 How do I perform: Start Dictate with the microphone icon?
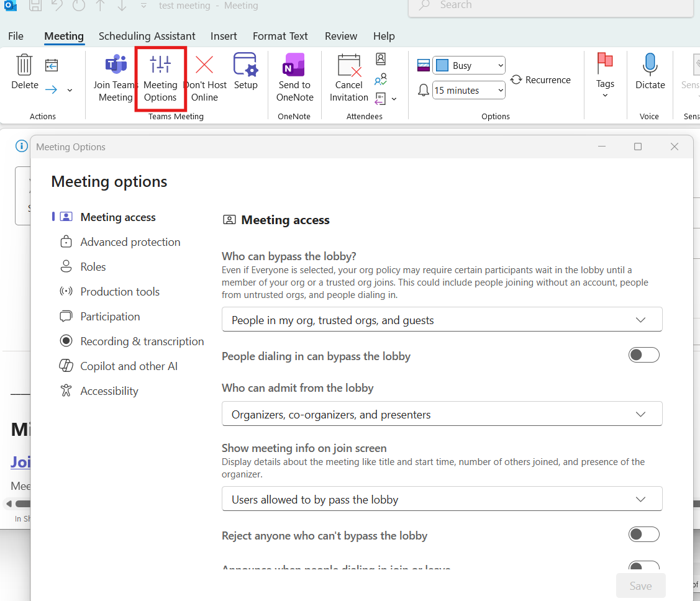click(650, 65)
